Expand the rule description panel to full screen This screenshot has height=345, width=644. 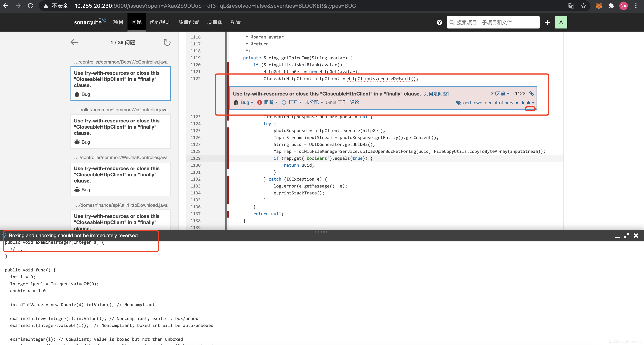(x=626, y=236)
